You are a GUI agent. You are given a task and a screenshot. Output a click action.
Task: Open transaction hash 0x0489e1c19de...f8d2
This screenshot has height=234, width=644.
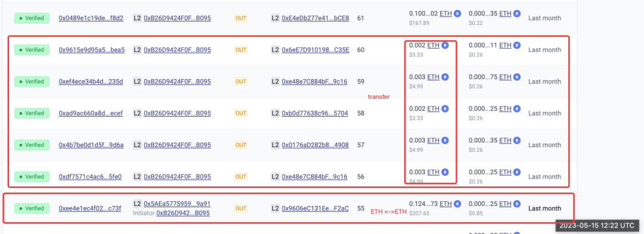pos(91,18)
